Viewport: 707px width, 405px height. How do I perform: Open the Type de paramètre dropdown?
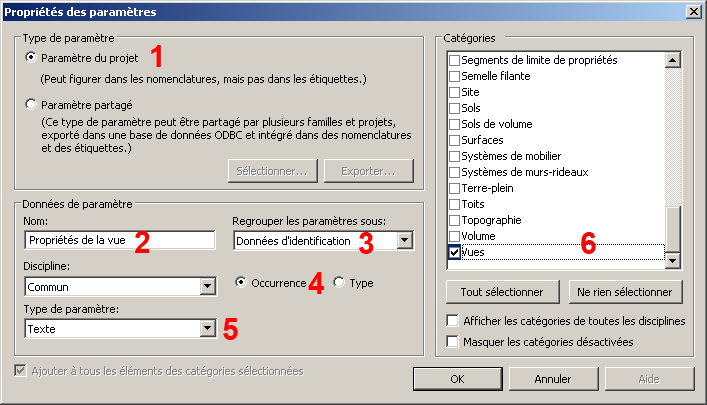click(x=208, y=328)
